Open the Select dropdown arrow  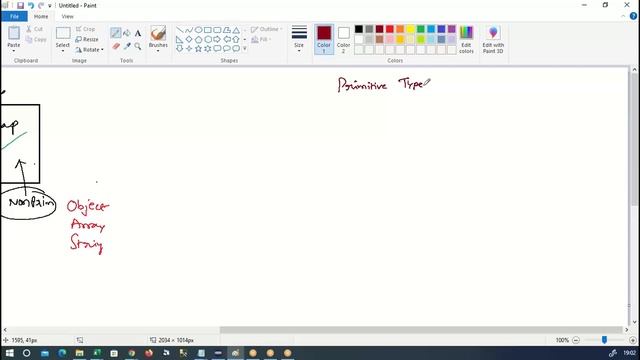(63, 51)
